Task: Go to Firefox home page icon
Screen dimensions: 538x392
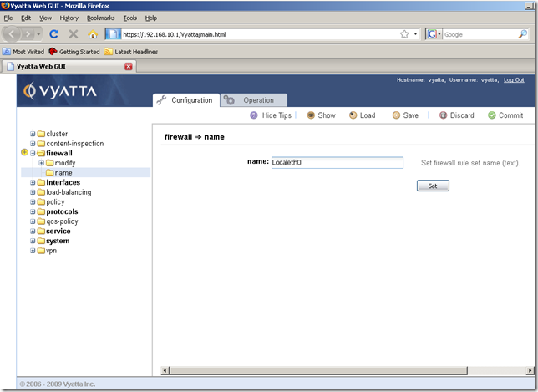Action: tap(93, 34)
